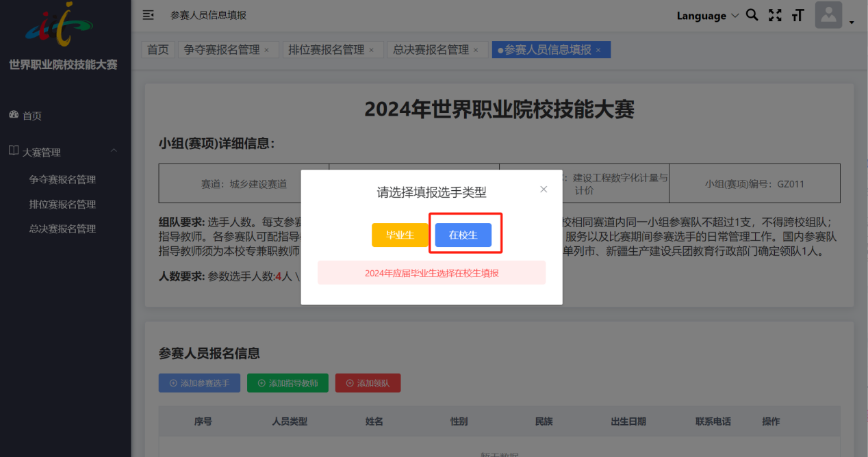
Task: Click 世界职业院校技能大赛 sidebar title
Action: pyautogui.click(x=63, y=65)
